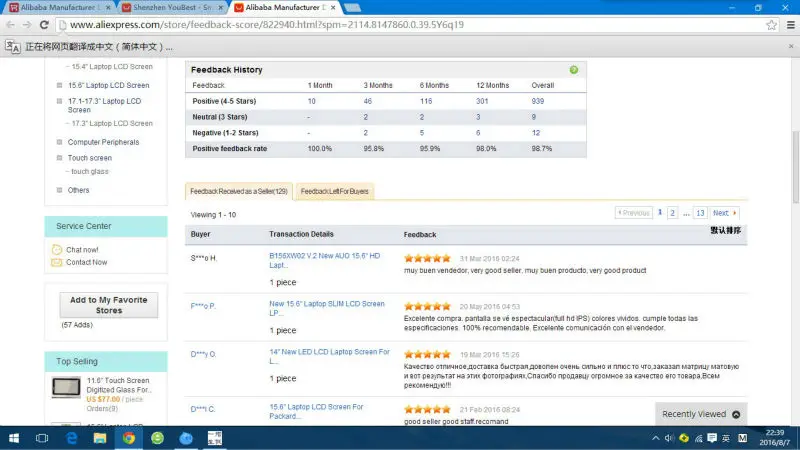Open Computer Peripherals category
Screen dimensions: 800x450
pos(103,142)
